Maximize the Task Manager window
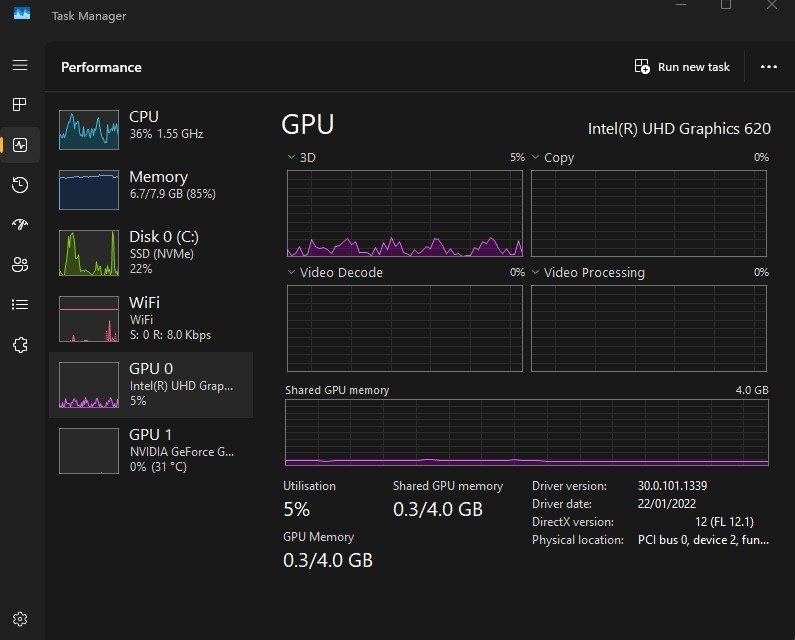This screenshot has width=795, height=640. pos(726,5)
